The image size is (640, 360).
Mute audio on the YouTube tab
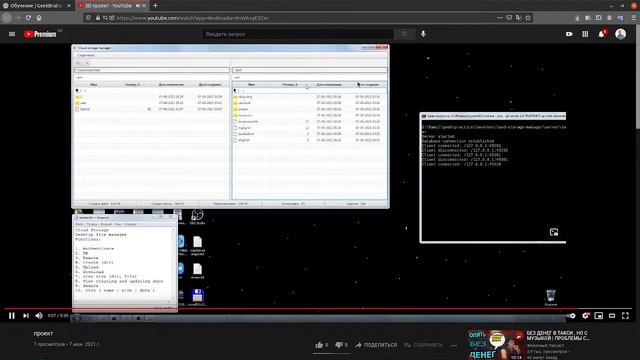138,6
